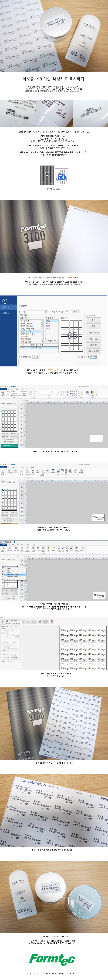Screen dimensions: 108x980
Task: Open the 용지구분 A4 dropdown
Action: click(x=37, y=311)
